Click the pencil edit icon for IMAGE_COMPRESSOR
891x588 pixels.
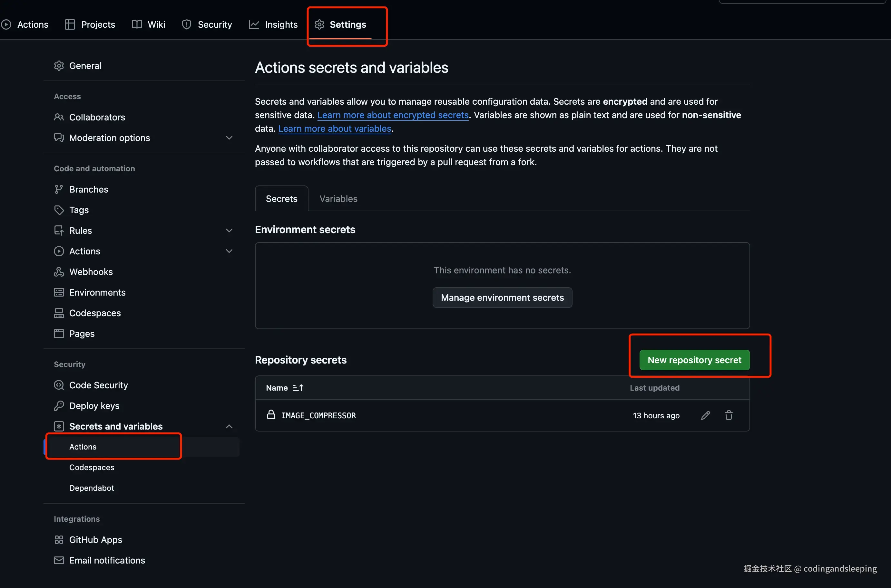click(705, 415)
